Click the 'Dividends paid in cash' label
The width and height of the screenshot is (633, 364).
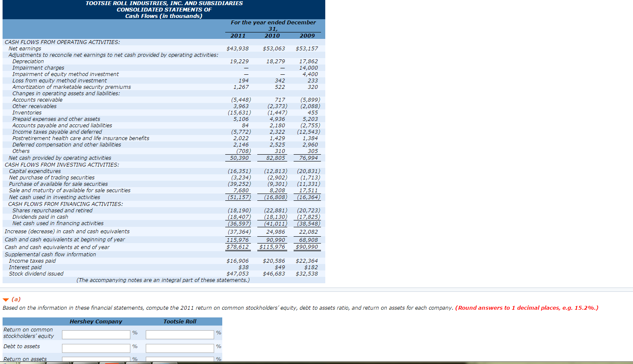click(x=40, y=217)
